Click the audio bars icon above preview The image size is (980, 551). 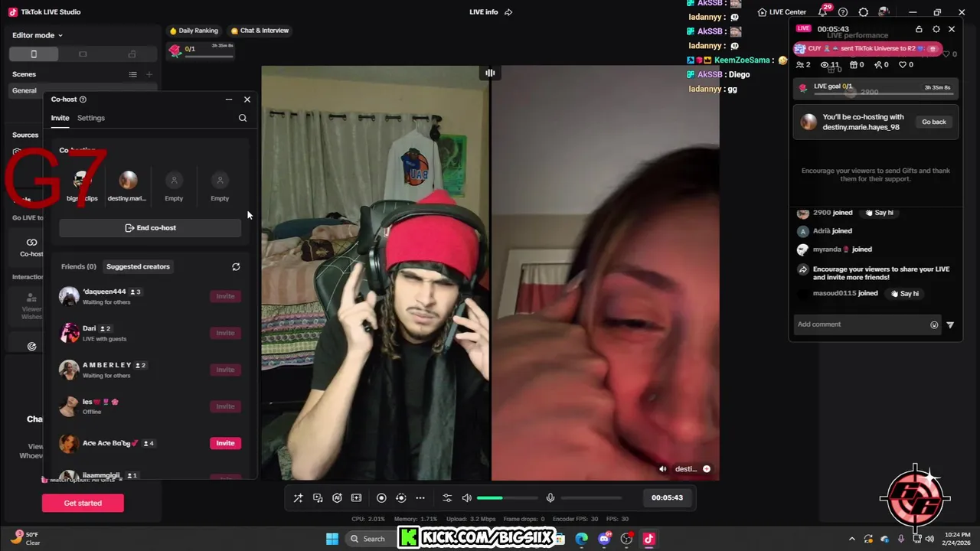[x=490, y=73]
